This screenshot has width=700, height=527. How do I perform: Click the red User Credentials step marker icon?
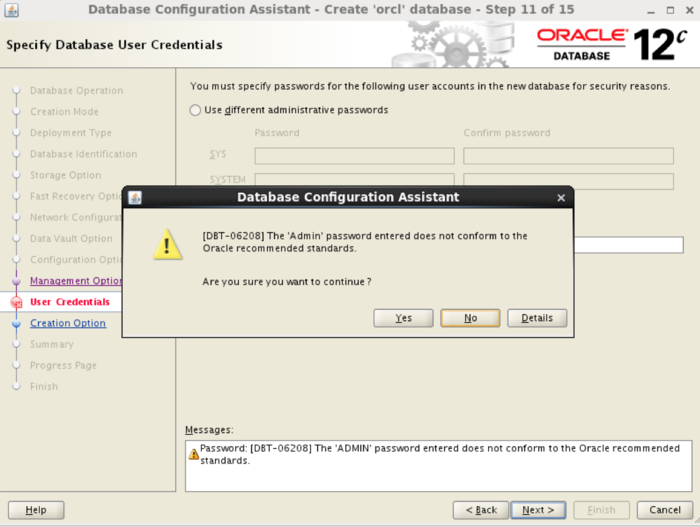coord(17,302)
